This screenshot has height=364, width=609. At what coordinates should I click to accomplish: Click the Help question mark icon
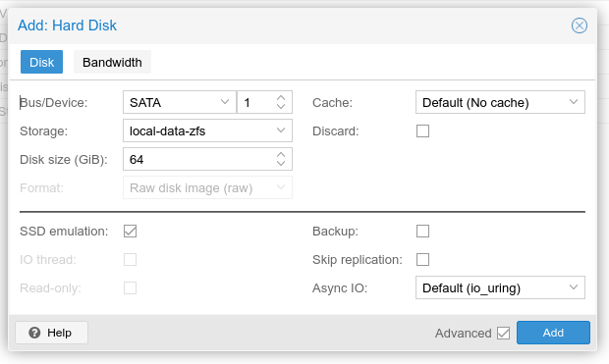click(x=34, y=333)
